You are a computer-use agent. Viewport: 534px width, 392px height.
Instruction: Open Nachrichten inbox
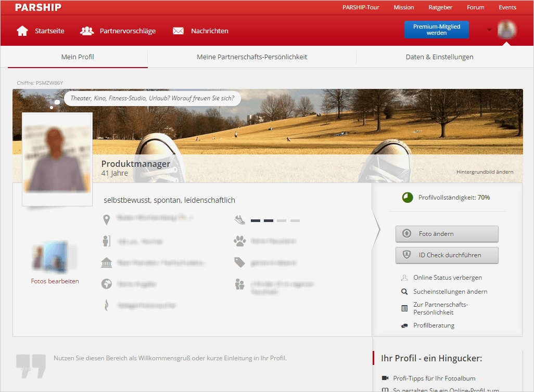[x=210, y=31]
